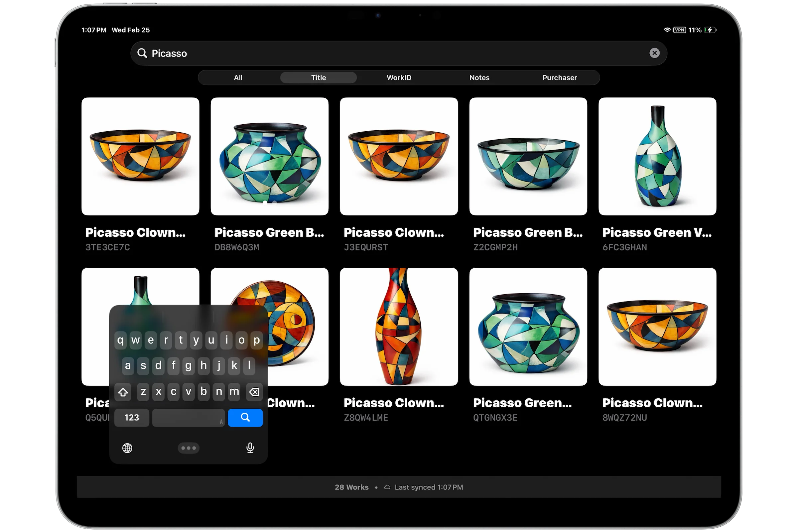This screenshot has height=532, width=798.
Task: Open the green vase thumbnail above 6FC3GHAN
Action: pos(658,156)
